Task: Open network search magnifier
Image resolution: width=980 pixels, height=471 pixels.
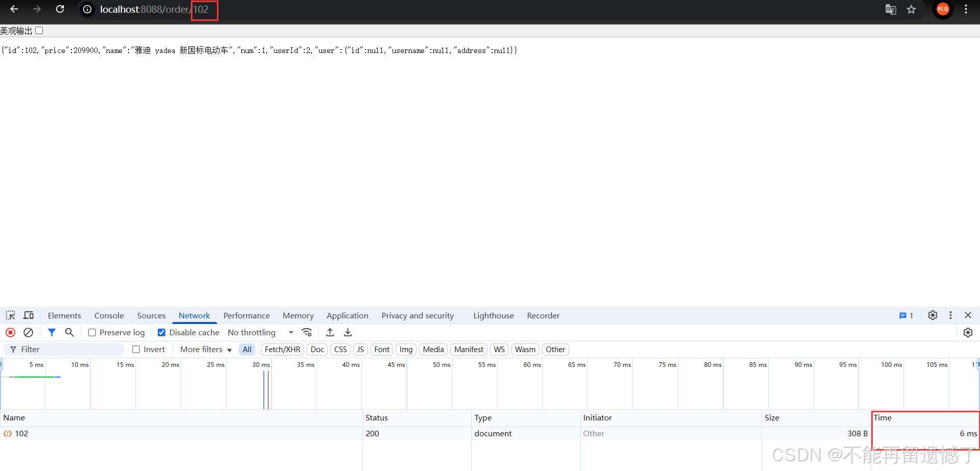Action: (69, 332)
